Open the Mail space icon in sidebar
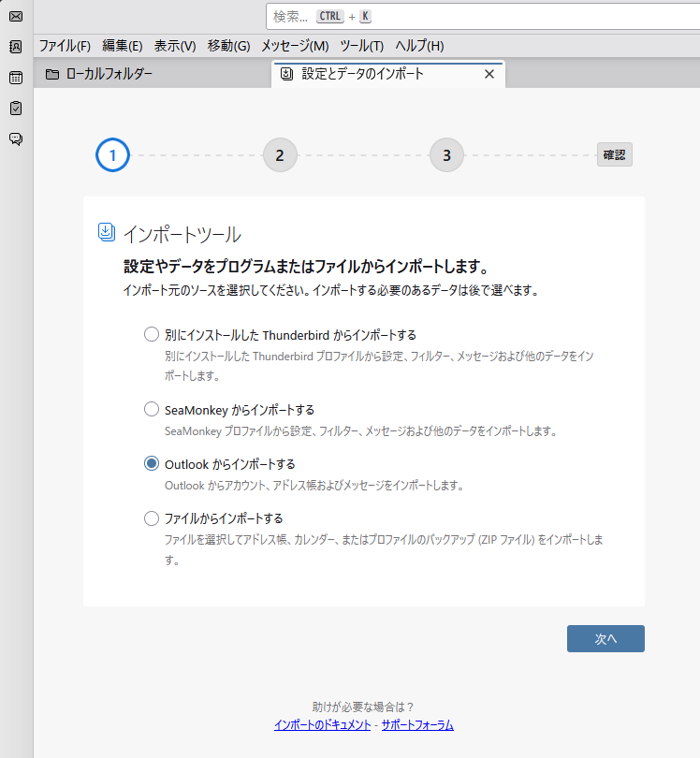This screenshot has height=758, width=700. pos(16,16)
